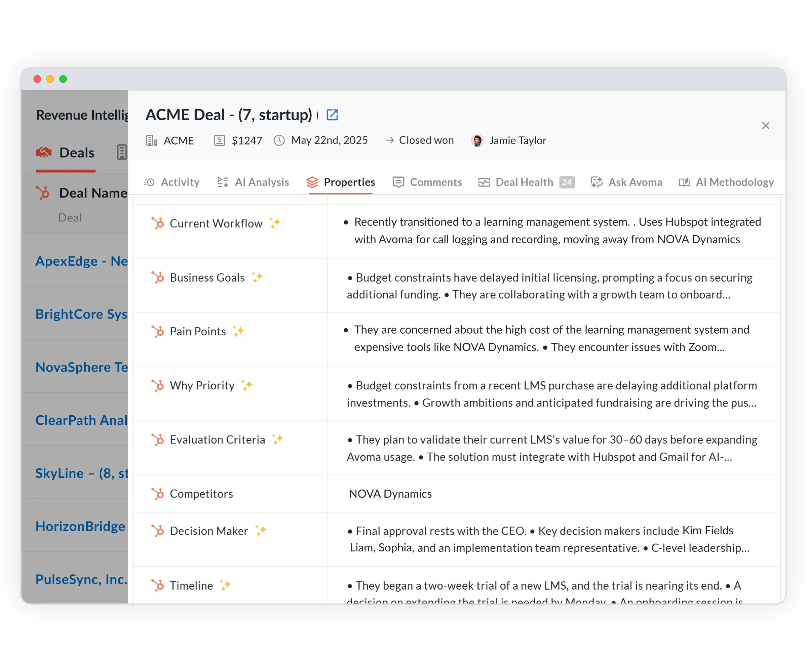Click the handshake Deals icon in the sidebar
This screenshot has width=807, height=672.
click(x=44, y=153)
